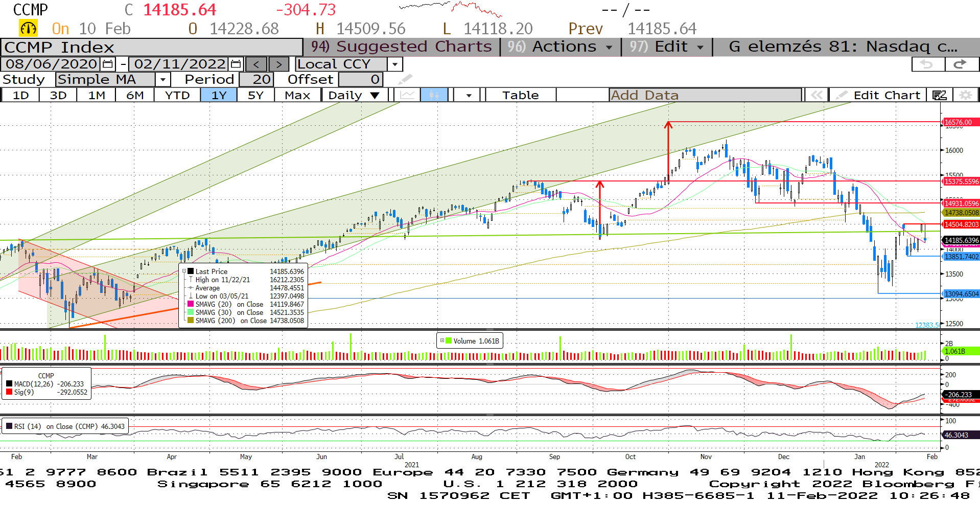Click the 14738.0508 SMA label
The image size is (980, 524).
(x=961, y=213)
